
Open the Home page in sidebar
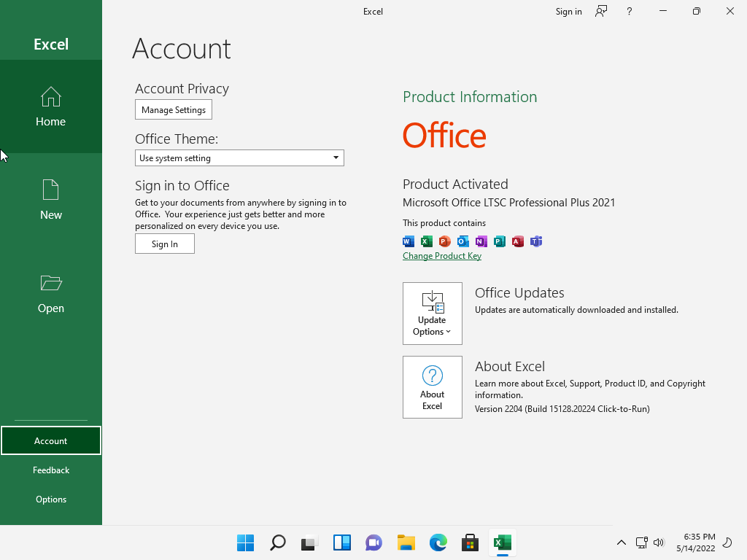[50, 106]
